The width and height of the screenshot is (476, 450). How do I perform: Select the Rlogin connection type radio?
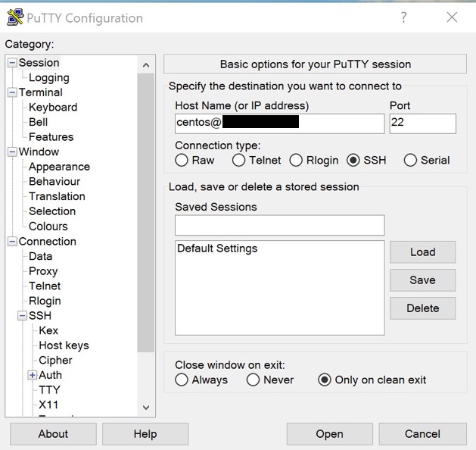point(296,160)
